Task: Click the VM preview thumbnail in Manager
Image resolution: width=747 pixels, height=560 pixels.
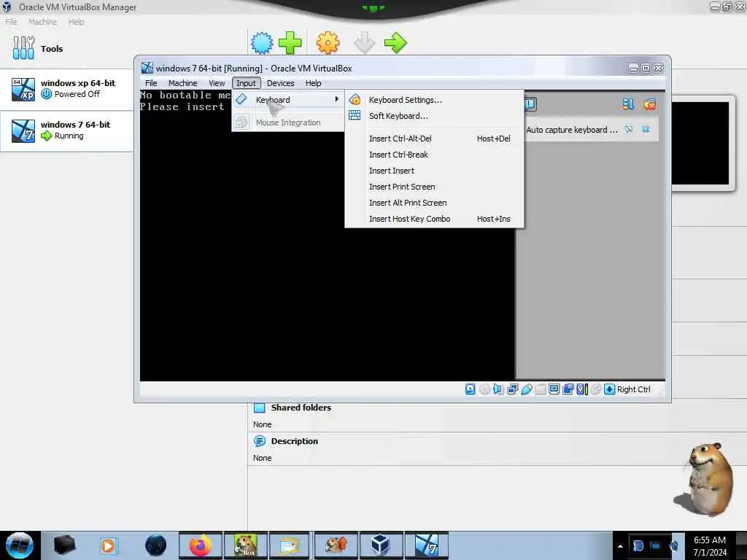Action: [x=700, y=143]
